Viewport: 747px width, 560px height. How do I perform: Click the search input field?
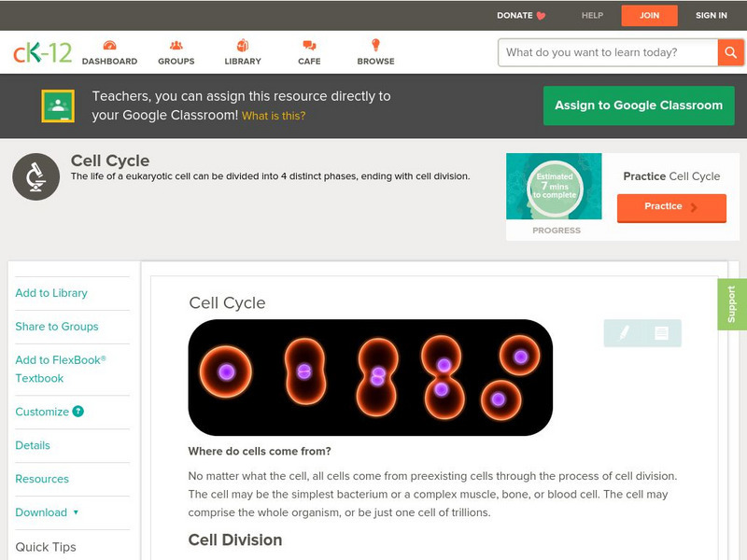pyautogui.click(x=608, y=52)
